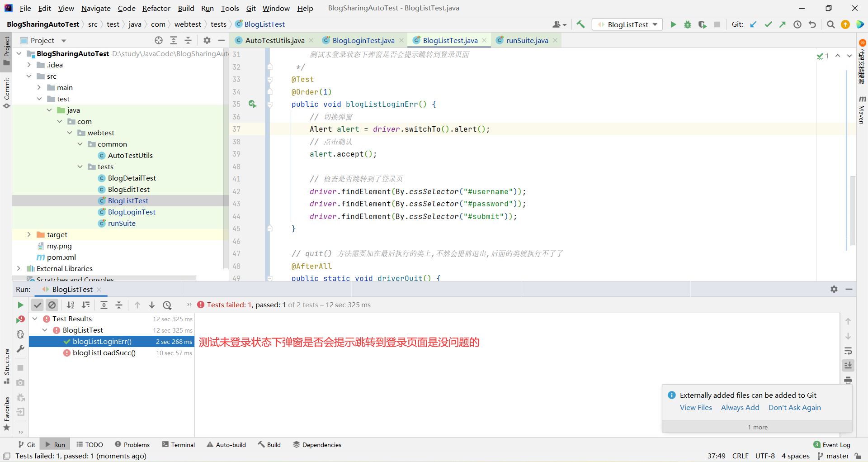Open Project panel settings gear
868x462 pixels.
pos(207,40)
